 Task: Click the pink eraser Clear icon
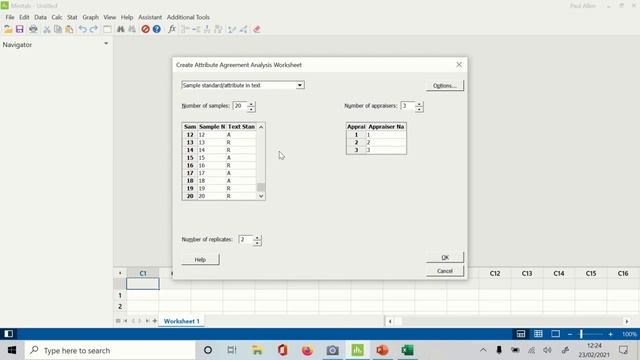[257, 29]
